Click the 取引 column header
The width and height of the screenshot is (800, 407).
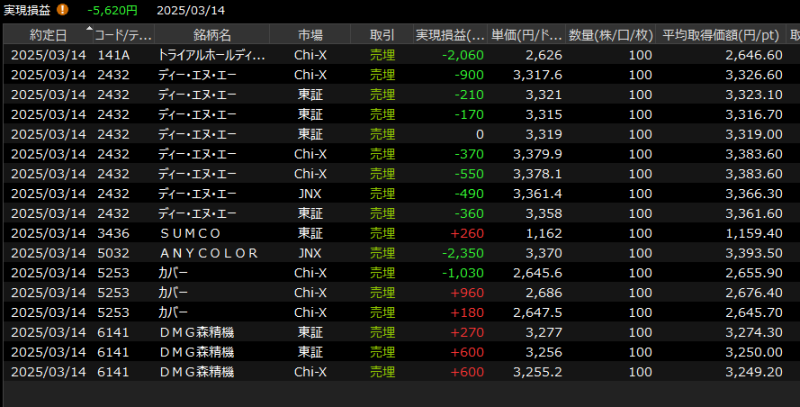(382, 35)
